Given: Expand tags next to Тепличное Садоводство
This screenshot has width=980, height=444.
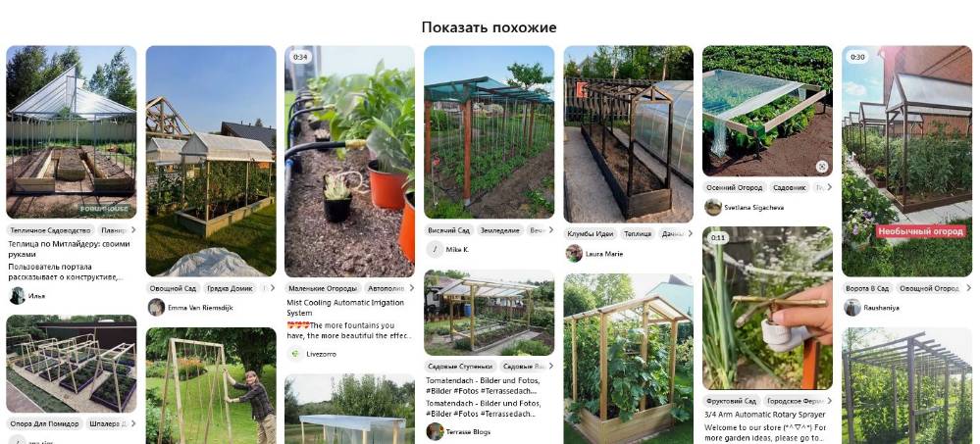Looking at the screenshot, I should point(132,229).
